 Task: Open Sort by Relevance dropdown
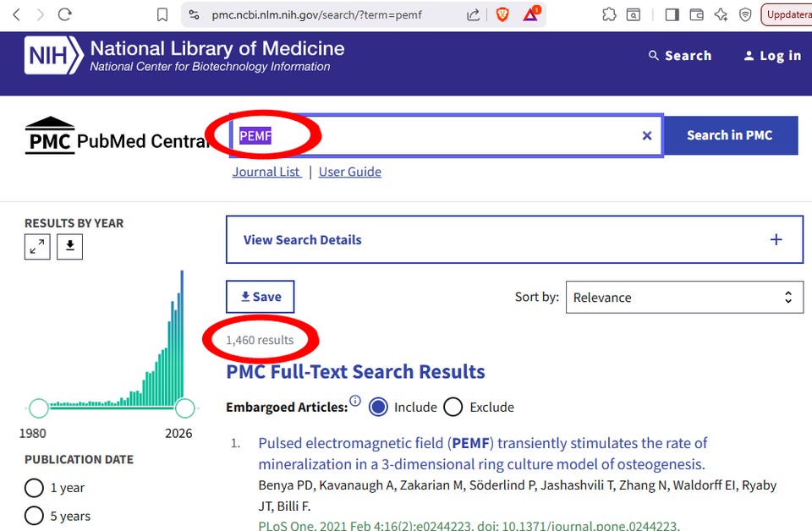pyautogui.click(x=684, y=298)
